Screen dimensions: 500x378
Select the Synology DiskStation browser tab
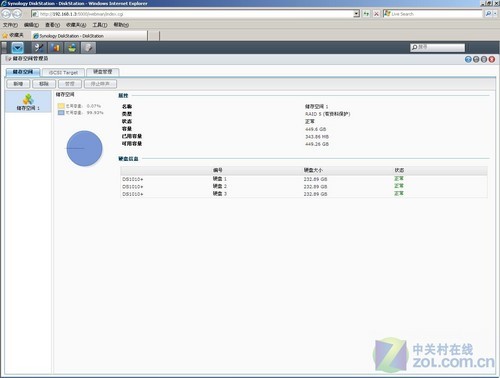pos(89,36)
